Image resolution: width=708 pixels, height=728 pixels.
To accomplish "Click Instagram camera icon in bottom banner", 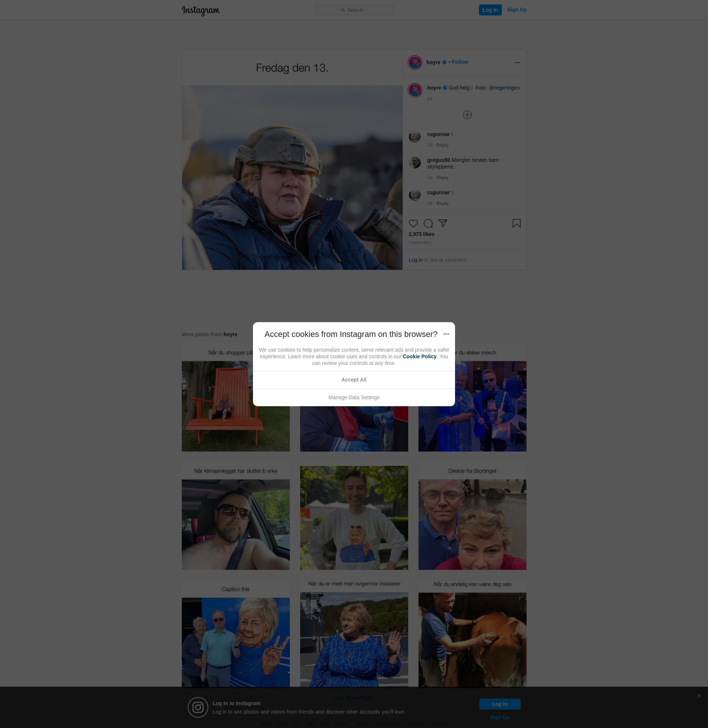I will pos(197,708).
